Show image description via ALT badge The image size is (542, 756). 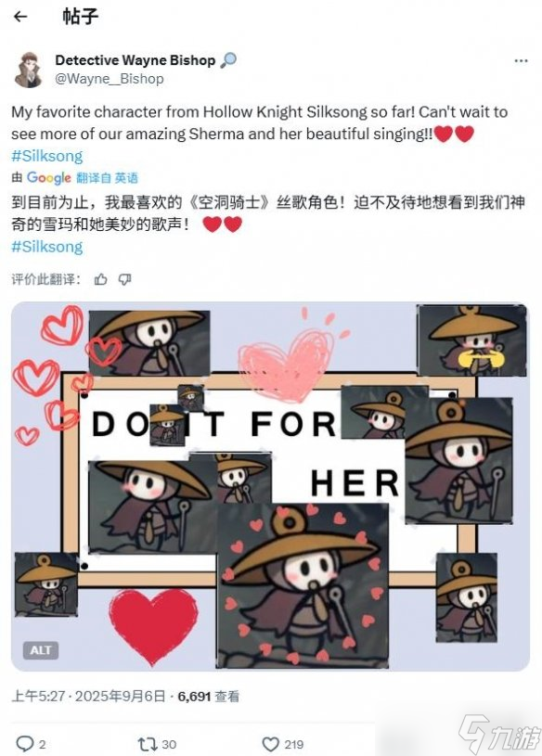tap(41, 650)
